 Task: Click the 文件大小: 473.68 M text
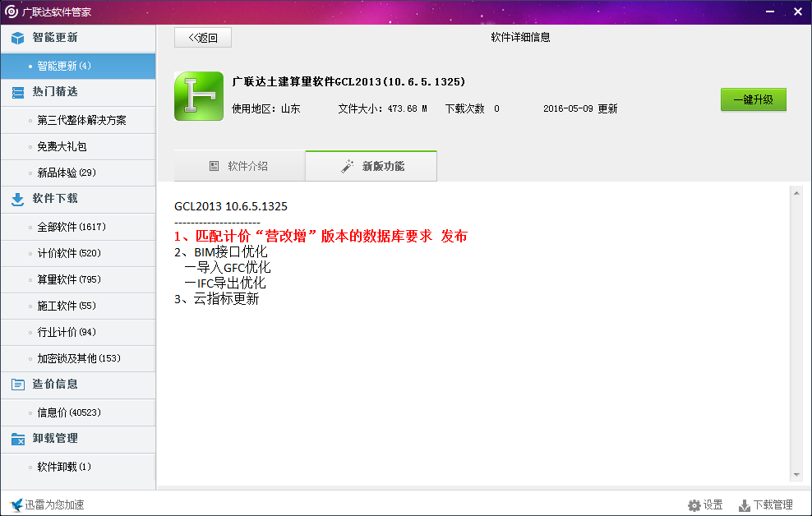click(x=383, y=108)
